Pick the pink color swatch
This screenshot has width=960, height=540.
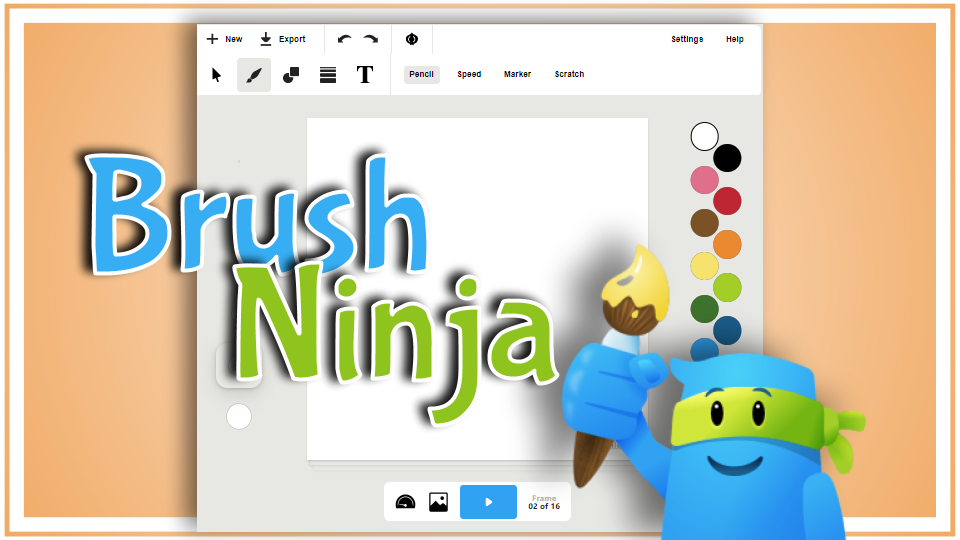pos(705,180)
